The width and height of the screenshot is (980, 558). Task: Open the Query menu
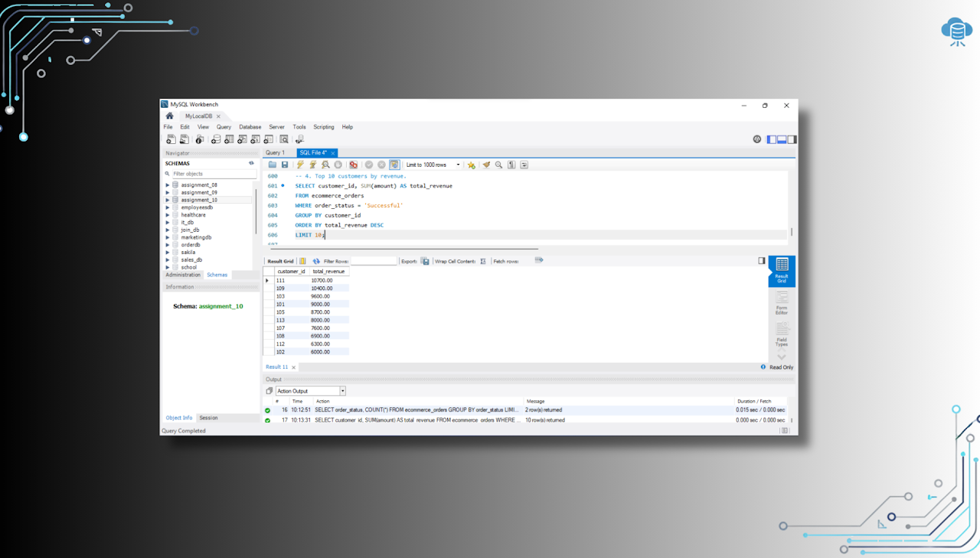224,127
